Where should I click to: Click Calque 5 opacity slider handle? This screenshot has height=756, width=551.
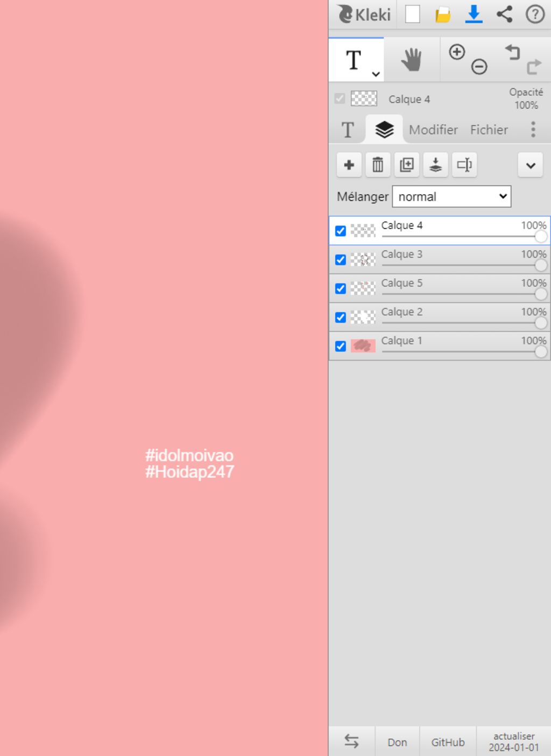[541, 294]
